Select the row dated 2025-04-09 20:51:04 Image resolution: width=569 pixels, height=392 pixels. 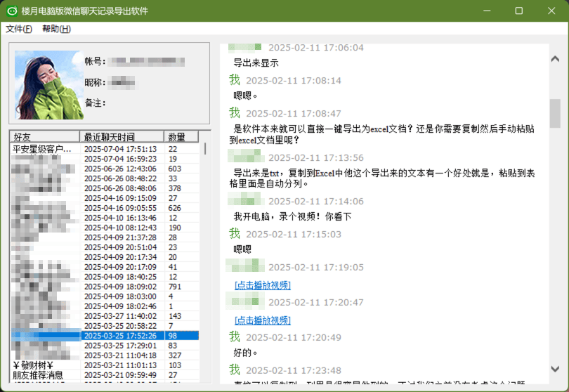(105, 247)
